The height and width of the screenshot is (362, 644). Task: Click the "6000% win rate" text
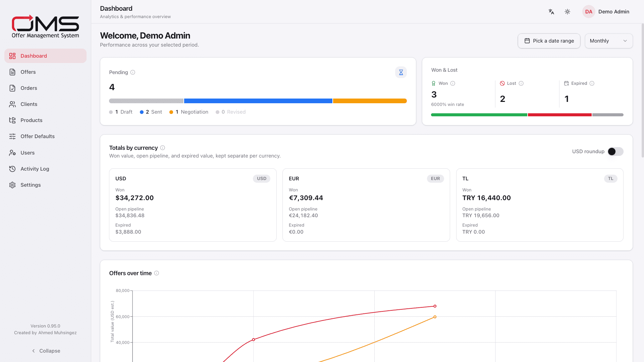[447, 105]
